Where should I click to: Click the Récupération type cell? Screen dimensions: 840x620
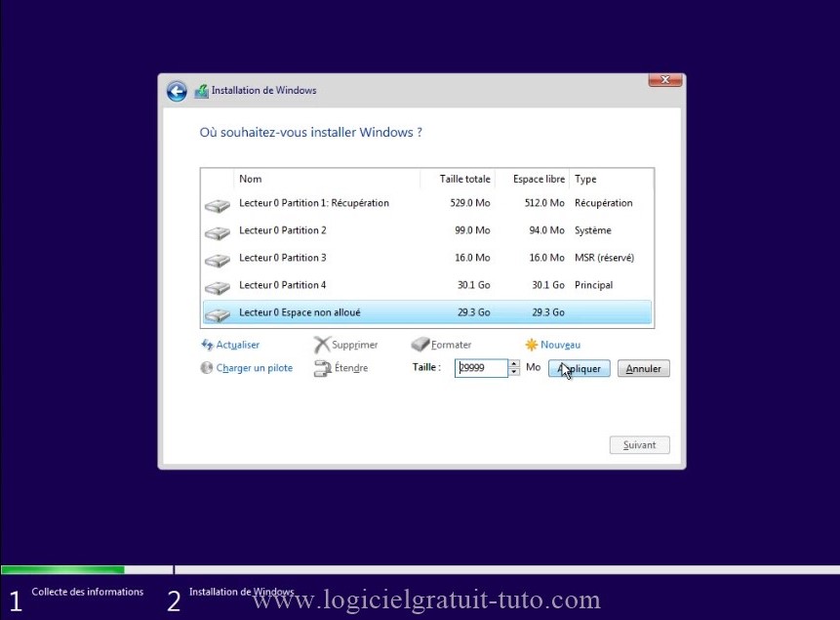point(603,203)
